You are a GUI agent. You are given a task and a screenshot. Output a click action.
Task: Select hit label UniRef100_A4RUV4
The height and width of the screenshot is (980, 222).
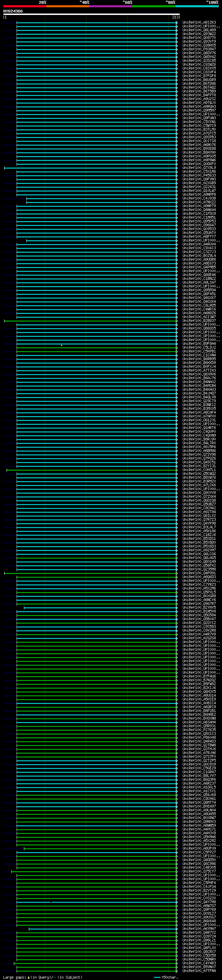[199, 244]
